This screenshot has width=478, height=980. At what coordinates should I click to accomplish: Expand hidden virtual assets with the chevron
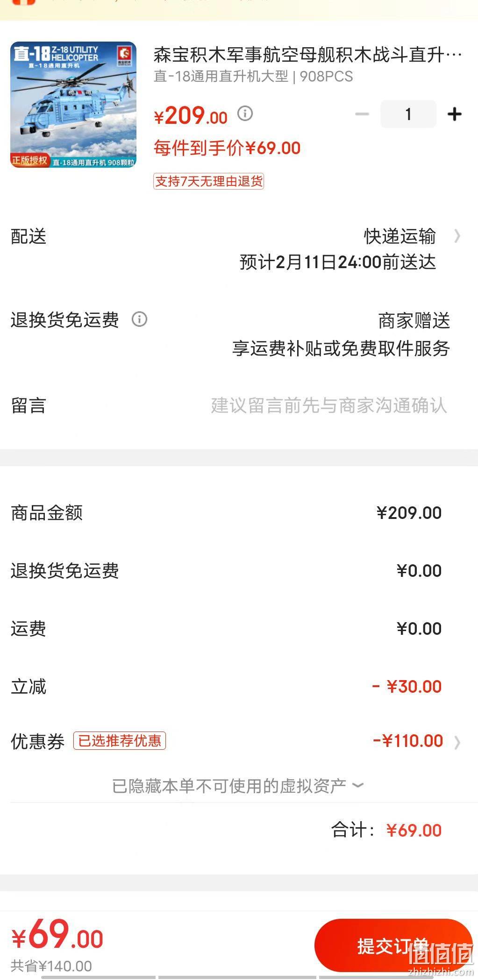358,785
